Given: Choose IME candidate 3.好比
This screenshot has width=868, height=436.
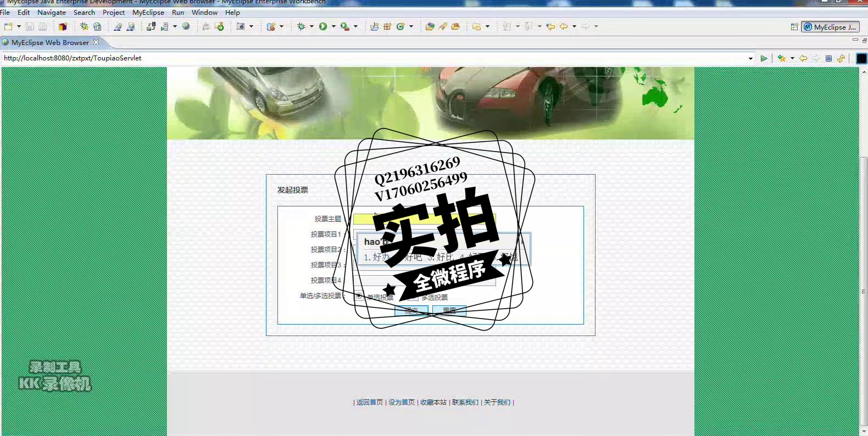Looking at the screenshot, I should 441,257.
